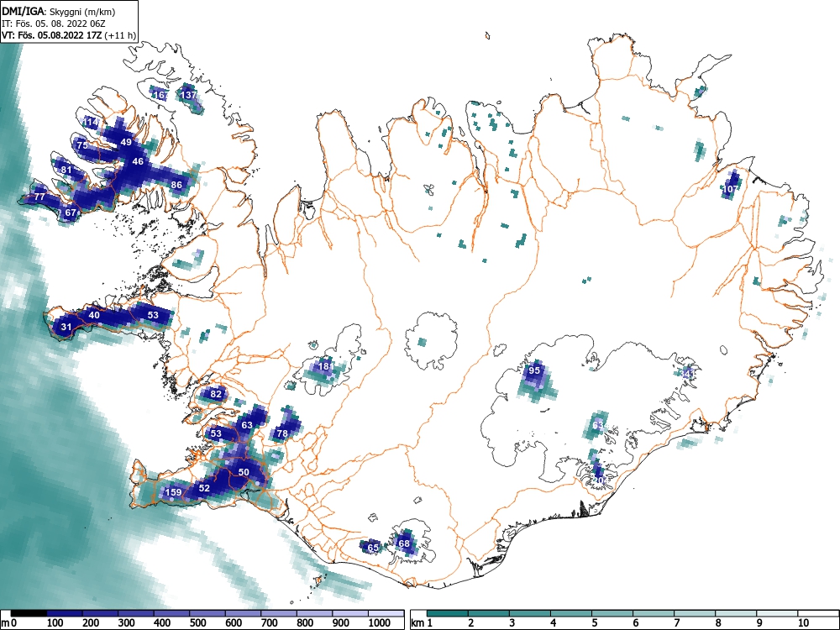Click the 159 value on Reykjanes
The height and width of the screenshot is (630, 840).
[173, 492]
